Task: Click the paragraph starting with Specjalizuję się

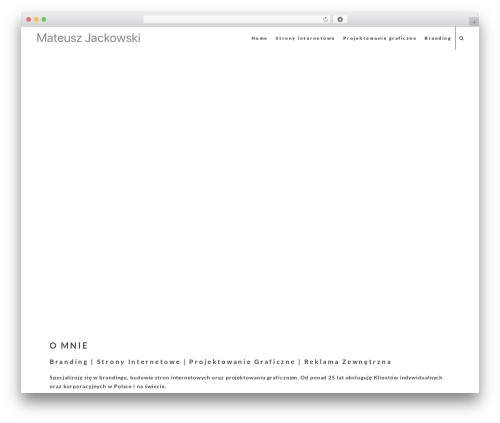Action: pyautogui.click(x=246, y=382)
